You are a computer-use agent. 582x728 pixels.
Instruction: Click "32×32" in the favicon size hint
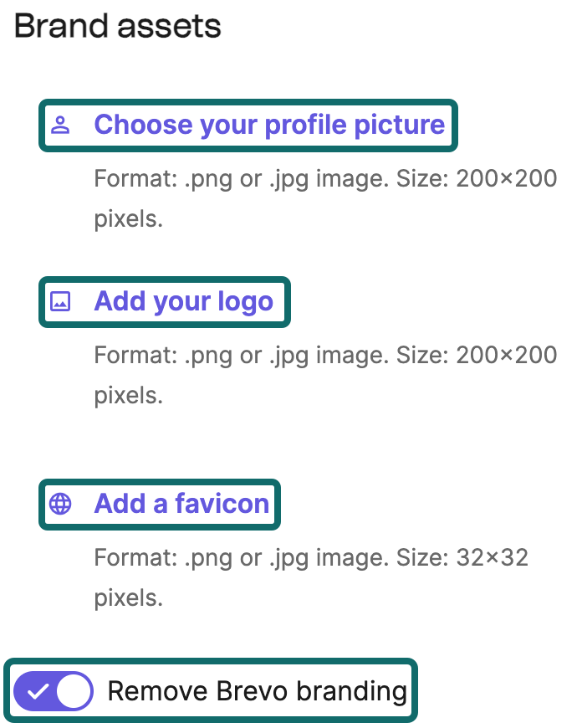pyautogui.click(x=492, y=557)
